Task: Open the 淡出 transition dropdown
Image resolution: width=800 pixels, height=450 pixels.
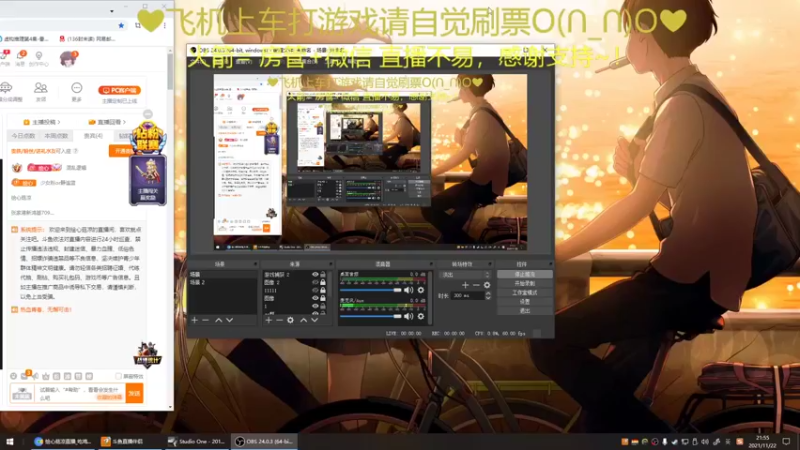Action: point(465,274)
